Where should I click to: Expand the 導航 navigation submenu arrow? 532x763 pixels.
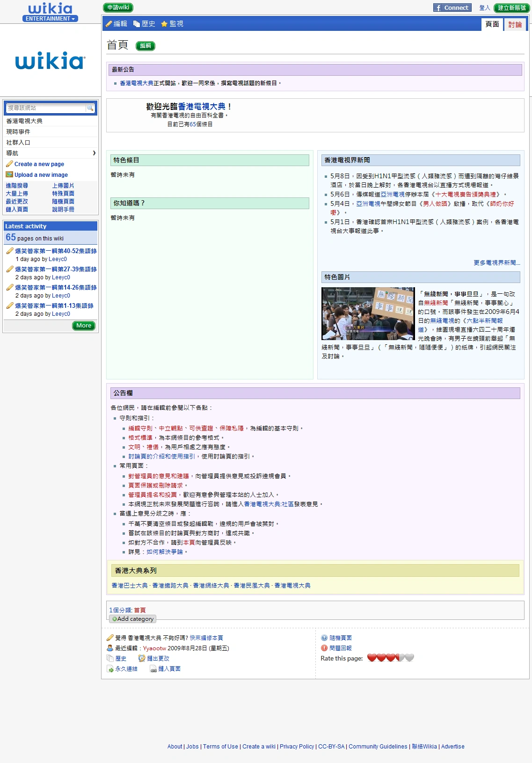click(94, 153)
